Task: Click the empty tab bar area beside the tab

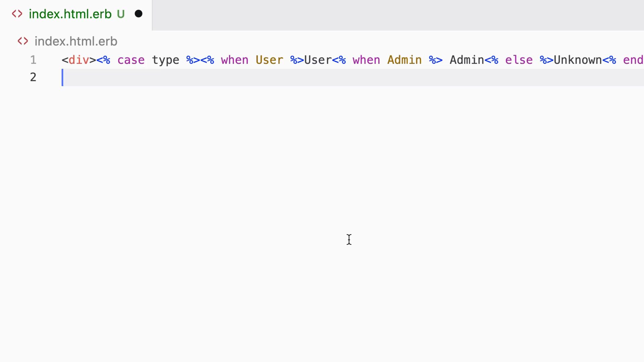Action: (396, 15)
